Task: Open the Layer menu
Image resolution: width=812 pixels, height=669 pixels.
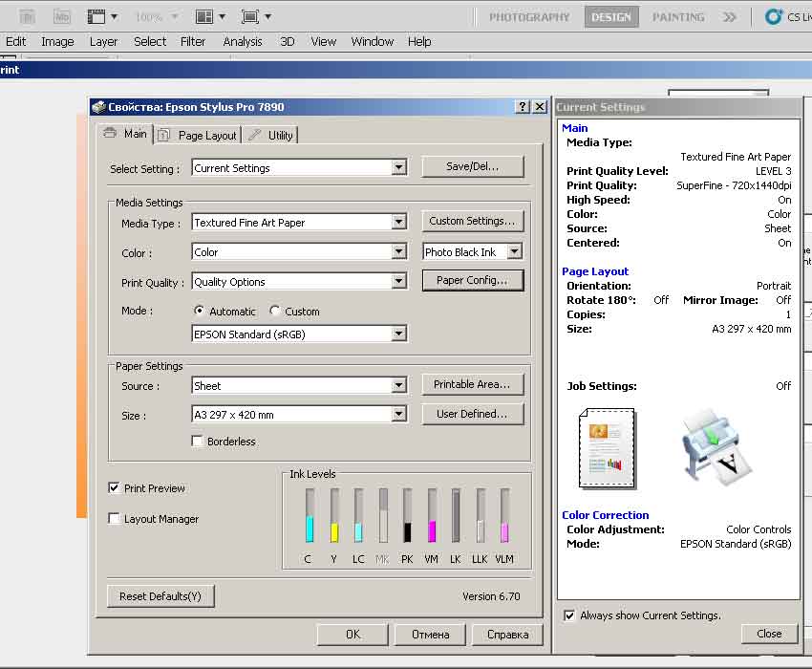Action: (103, 41)
